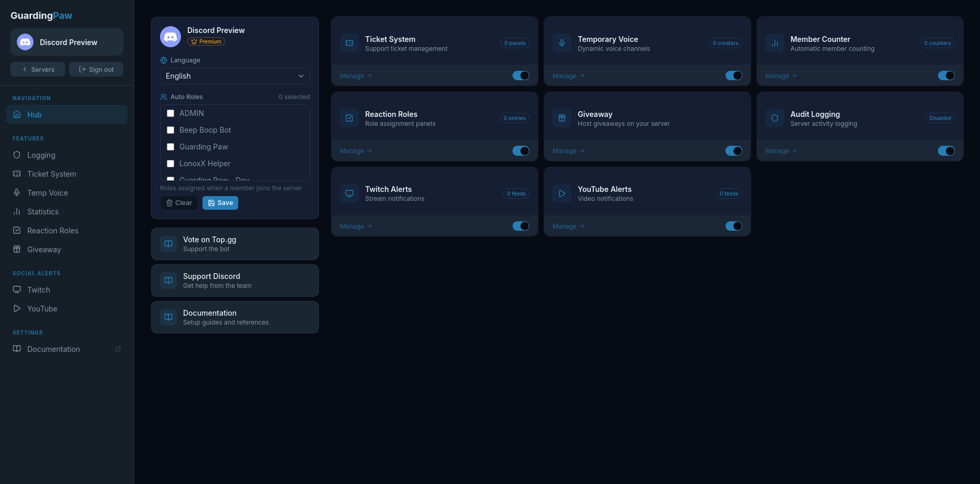
Task: Click Manage on the Giveaway card
Action: pos(568,151)
